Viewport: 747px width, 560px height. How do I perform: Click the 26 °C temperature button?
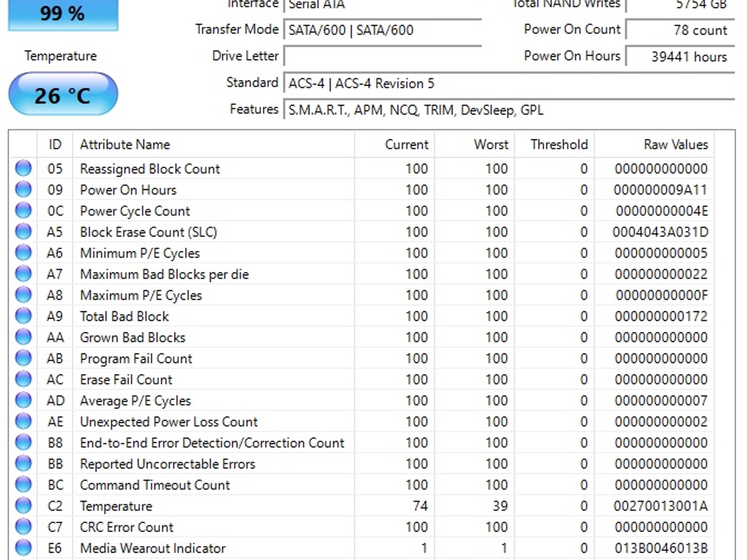coord(63,94)
